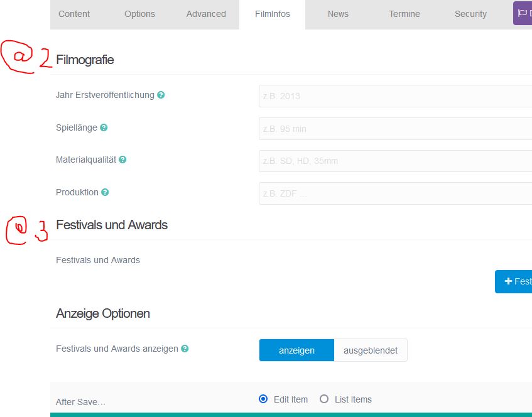This screenshot has width=532, height=417.
Task: Show help for Jahr Erstveröffentlichung
Action: pos(161,95)
